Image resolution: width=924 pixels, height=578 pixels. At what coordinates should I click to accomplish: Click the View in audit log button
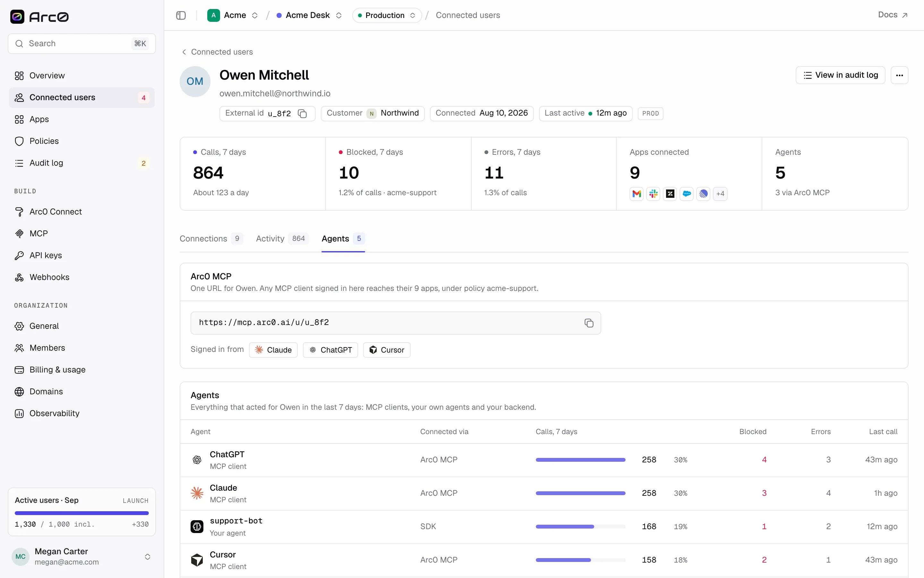click(840, 75)
